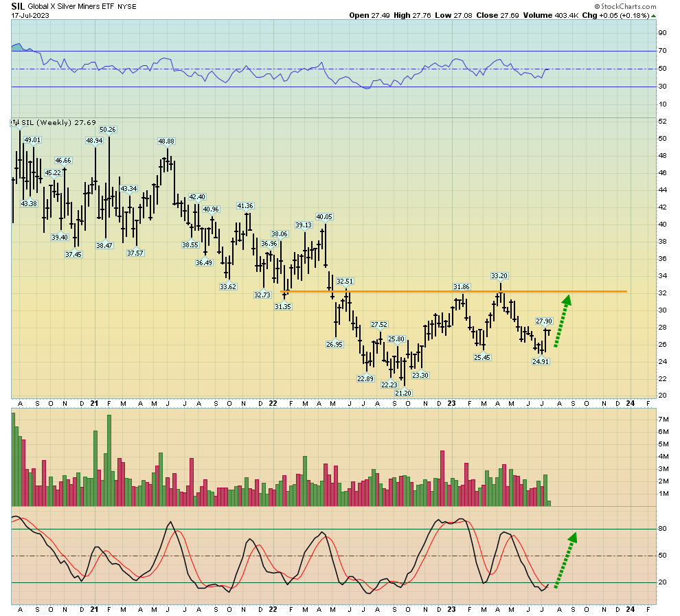Click the 39.13 price label
Image resolution: width=680 pixels, height=616 pixels.
(304, 225)
